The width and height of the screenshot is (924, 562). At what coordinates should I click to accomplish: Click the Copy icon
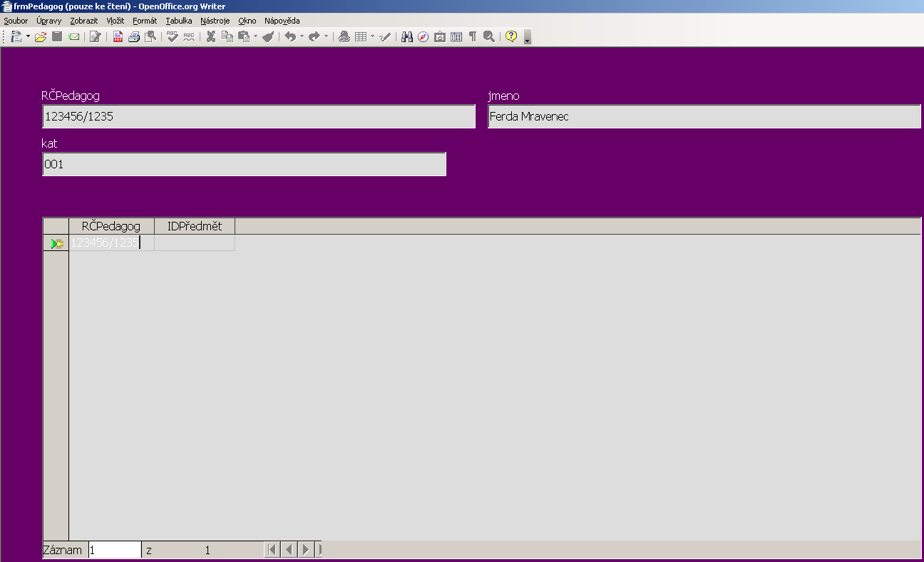[x=227, y=36]
